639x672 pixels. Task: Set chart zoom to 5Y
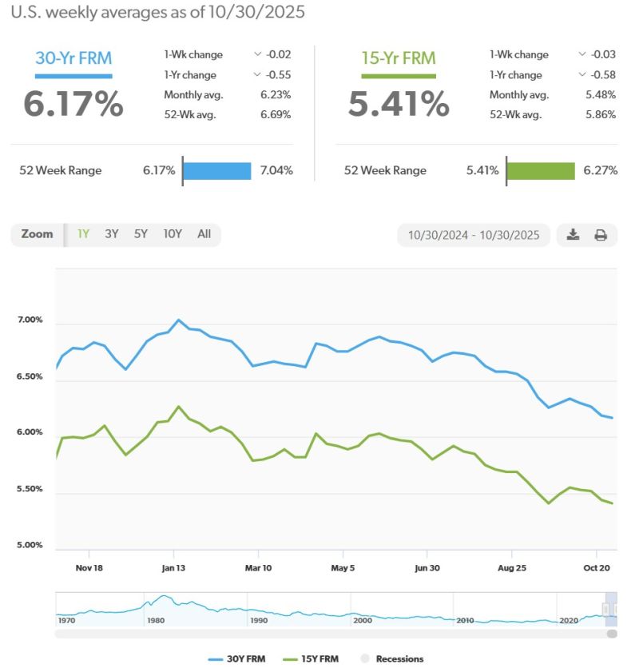[x=141, y=234]
